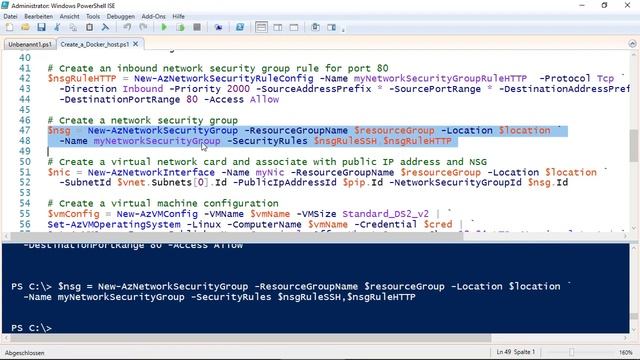Viewport: 640px width, 360px height.
Task: Open the Datei menu
Action: click(10, 16)
